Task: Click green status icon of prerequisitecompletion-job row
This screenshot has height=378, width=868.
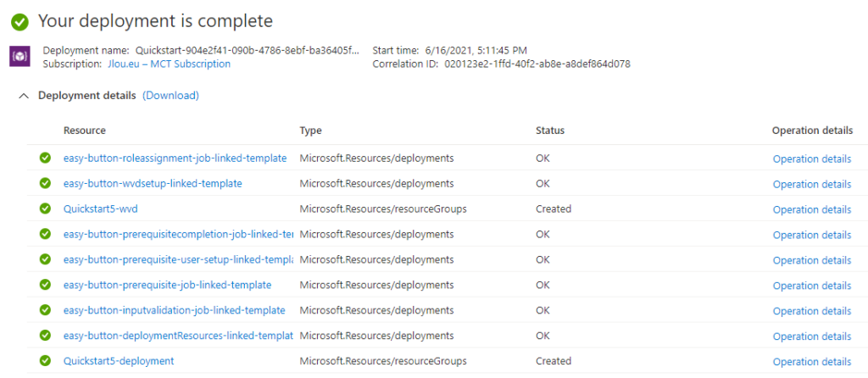Action: (46, 234)
